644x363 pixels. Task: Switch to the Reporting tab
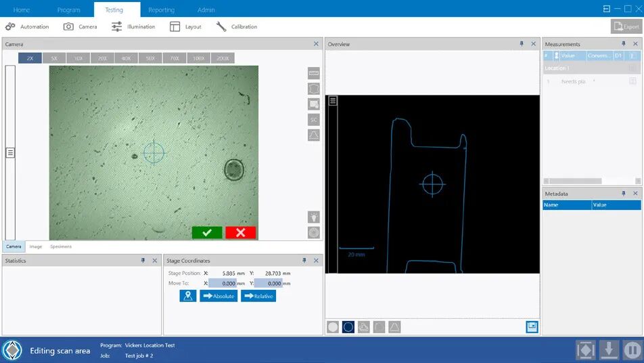click(162, 9)
